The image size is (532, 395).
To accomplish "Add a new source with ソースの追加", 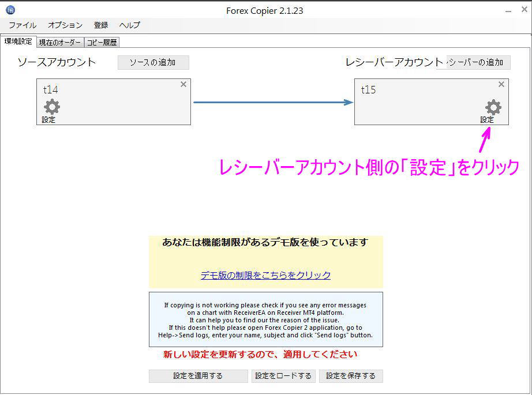I will click(x=153, y=62).
